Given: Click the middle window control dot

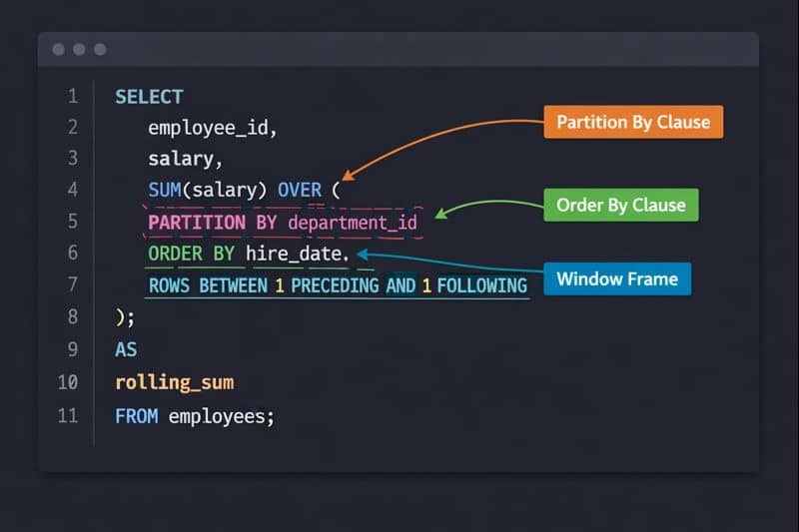Looking at the screenshot, I should [x=79, y=49].
